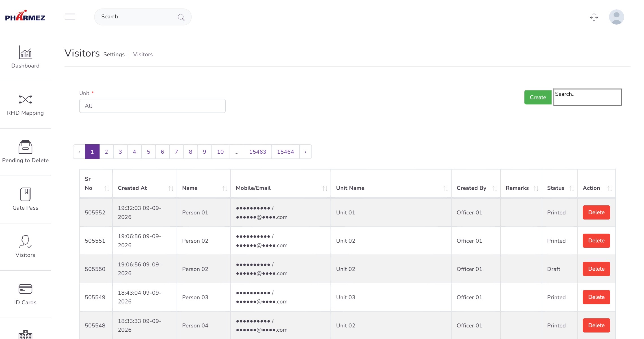The image size is (644, 339).
Task: Jump to last page 15464
Action: 286,152
